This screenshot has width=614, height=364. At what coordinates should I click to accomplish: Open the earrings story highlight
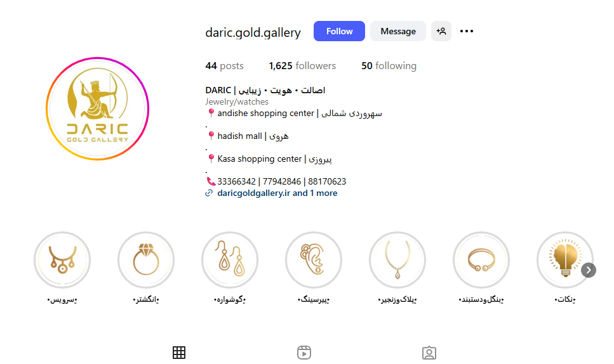point(230,260)
